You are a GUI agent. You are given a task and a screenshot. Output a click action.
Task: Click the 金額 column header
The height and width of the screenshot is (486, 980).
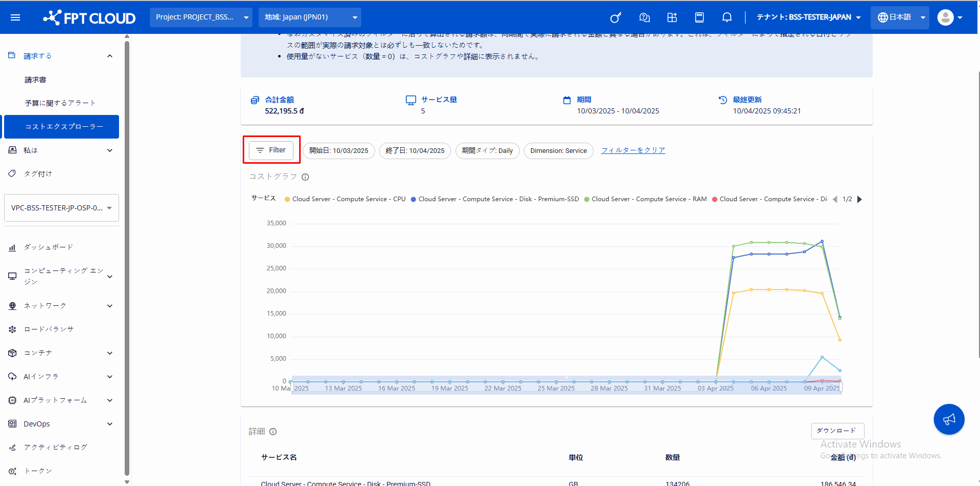pyautogui.click(x=843, y=457)
